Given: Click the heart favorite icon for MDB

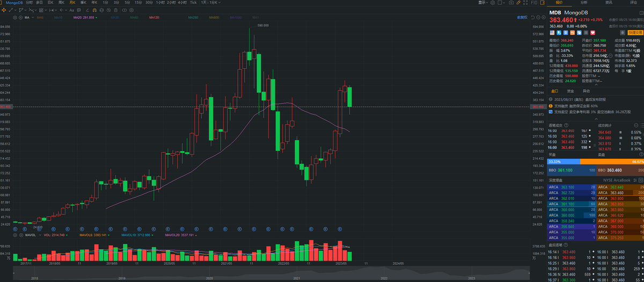Looking at the screenshot, I should tap(592, 33).
